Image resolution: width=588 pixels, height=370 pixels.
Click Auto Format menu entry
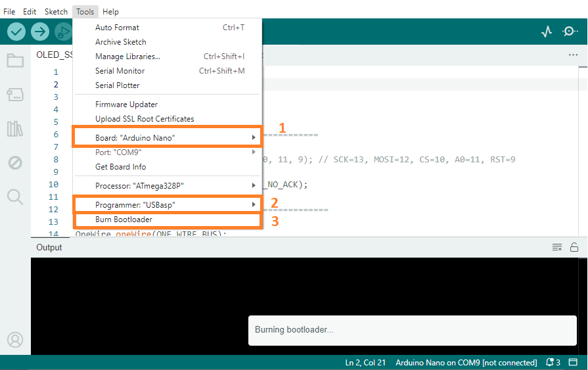[x=117, y=28]
